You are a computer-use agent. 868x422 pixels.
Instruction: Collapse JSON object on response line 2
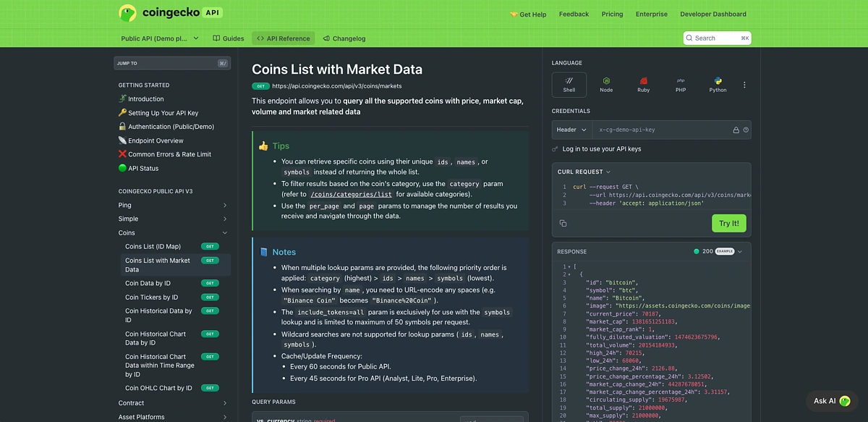click(x=568, y=275)
